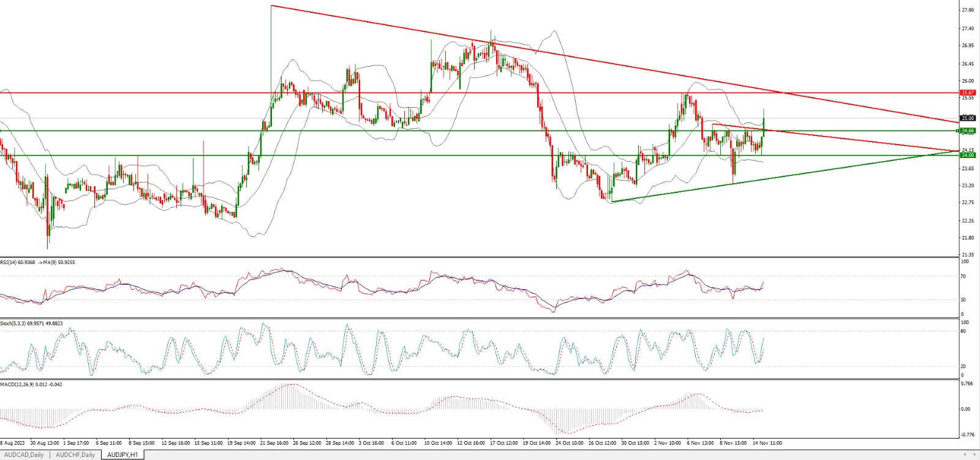Click the red 25.67 price label
The width and height of the screenshot is (980, 460).
(x=968, y=92)
